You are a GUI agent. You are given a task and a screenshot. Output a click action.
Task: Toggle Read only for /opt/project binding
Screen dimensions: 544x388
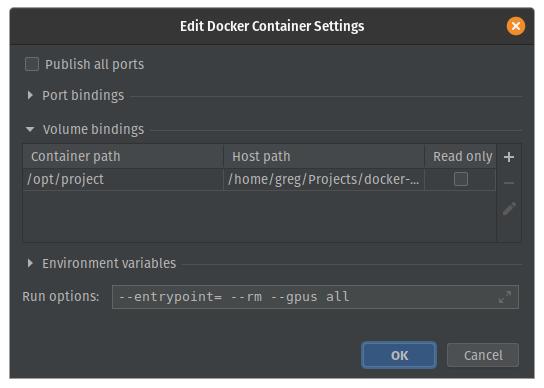click(461, 179)
